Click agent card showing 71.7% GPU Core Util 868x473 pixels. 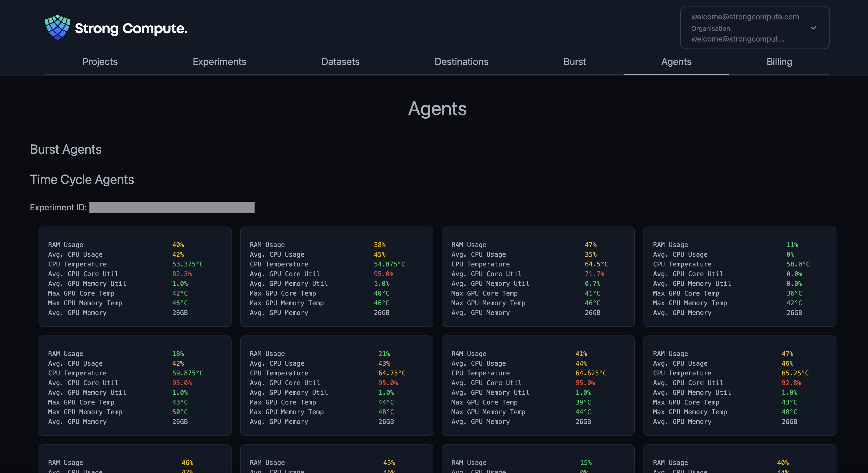[538, 276]
